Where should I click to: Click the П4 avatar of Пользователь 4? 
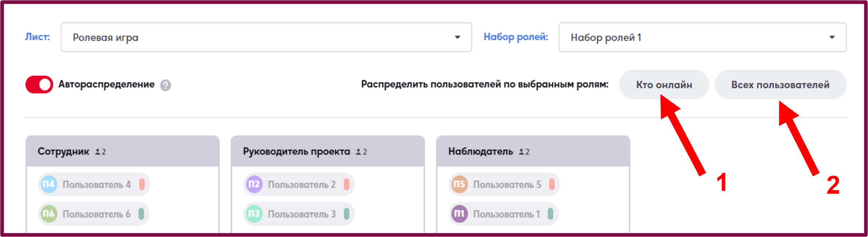point(49,184)
